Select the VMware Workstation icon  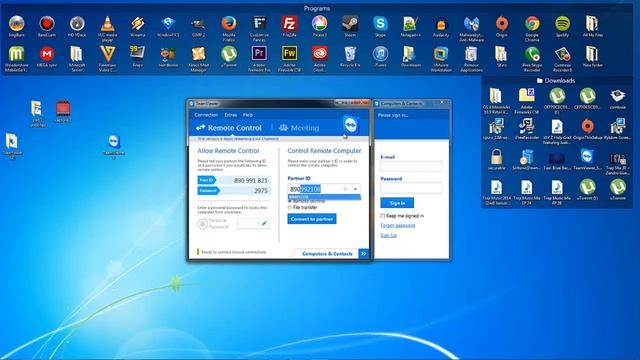pyautogui.click(x=441, y=59)
